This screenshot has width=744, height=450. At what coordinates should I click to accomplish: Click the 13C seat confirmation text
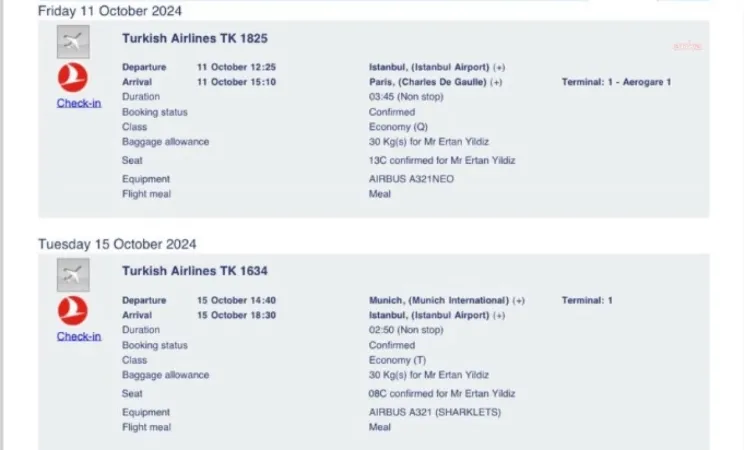tap(443, 160)
